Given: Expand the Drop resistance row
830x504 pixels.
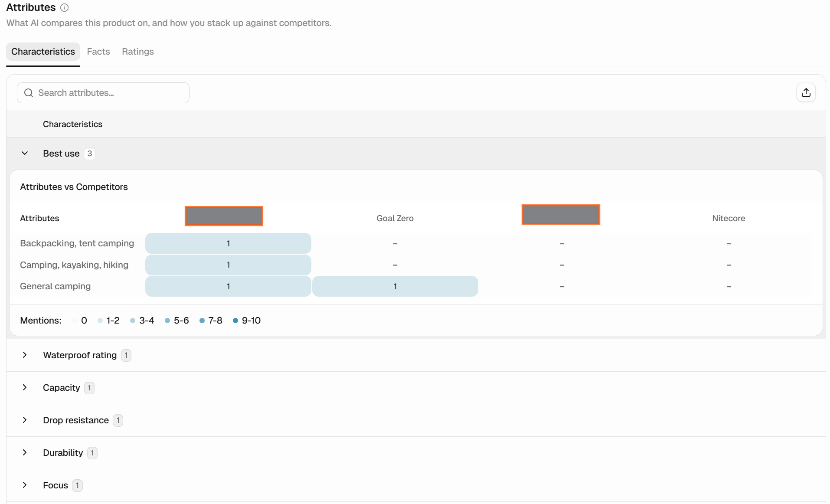Looking at the screenshot, I should [x=25, y=420].
